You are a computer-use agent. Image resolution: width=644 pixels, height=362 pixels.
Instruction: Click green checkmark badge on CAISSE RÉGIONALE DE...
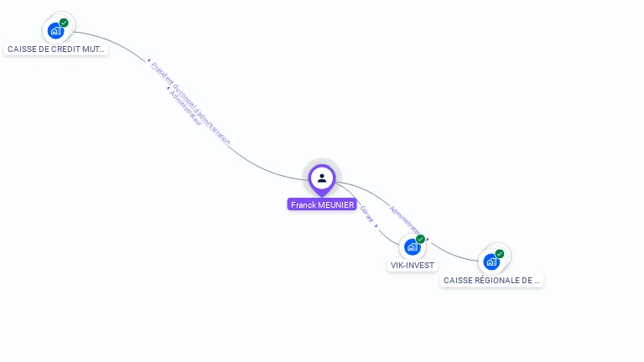point(500,254)
